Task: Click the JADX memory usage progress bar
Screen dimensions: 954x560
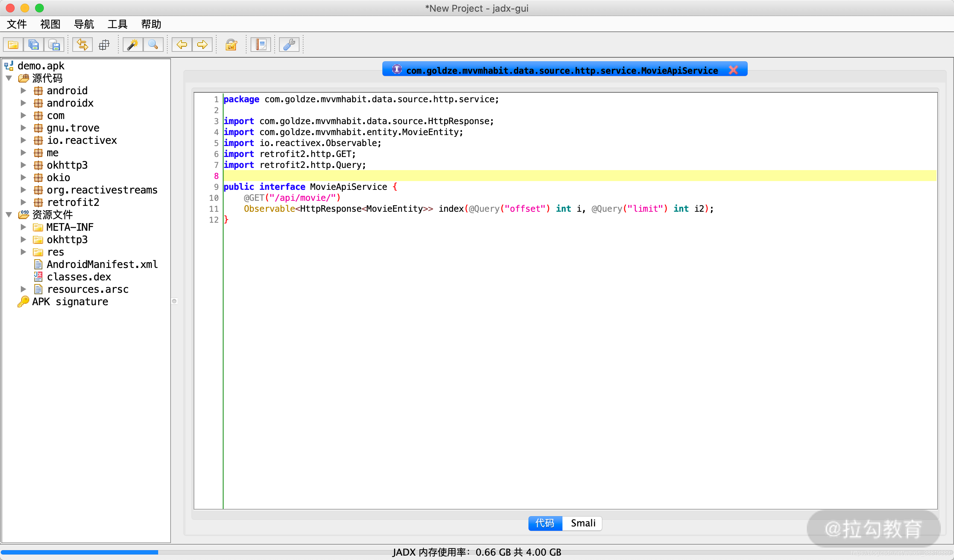Action: (x=477, y=552)
